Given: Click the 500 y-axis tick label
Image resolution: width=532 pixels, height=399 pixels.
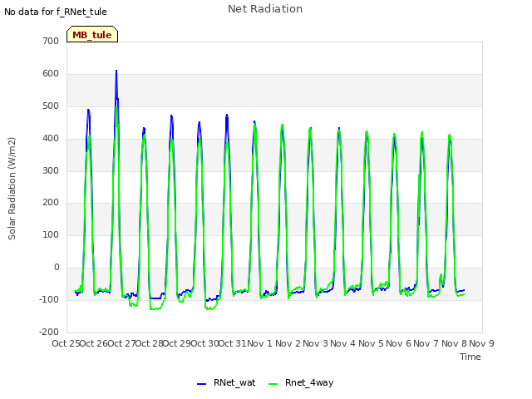Looking at the screenshot, I should (51, 106).
